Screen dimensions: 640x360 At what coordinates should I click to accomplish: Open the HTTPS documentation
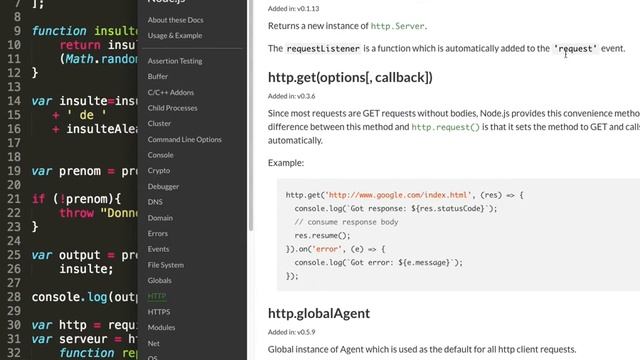click(x=159, y=312)
